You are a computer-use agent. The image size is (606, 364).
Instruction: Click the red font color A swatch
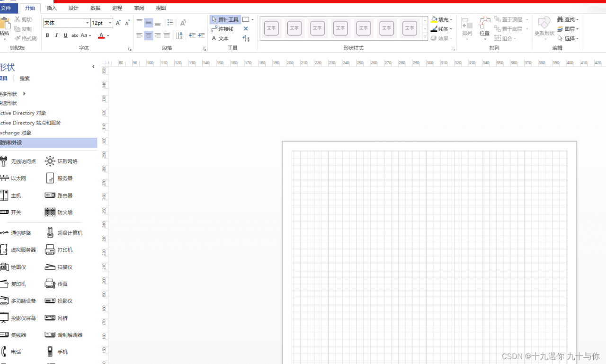point(101,36)
